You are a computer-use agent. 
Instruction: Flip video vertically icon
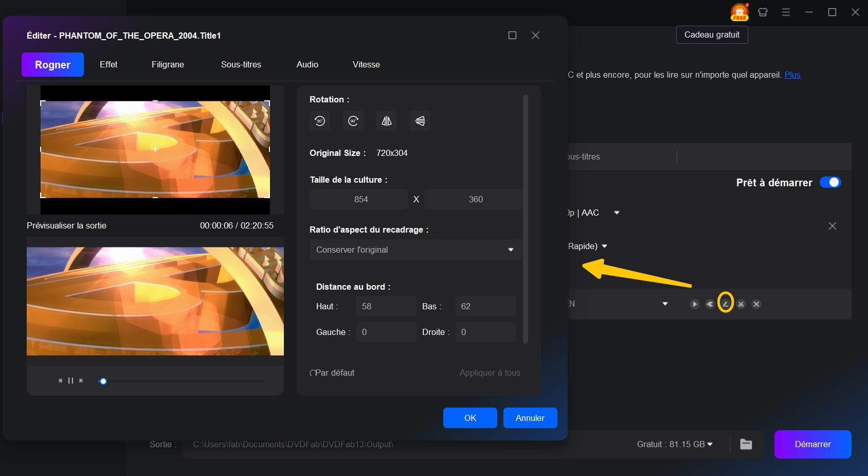coord(420,121)
